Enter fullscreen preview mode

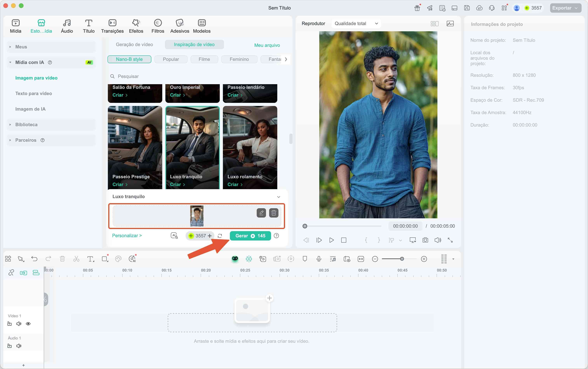450,240
